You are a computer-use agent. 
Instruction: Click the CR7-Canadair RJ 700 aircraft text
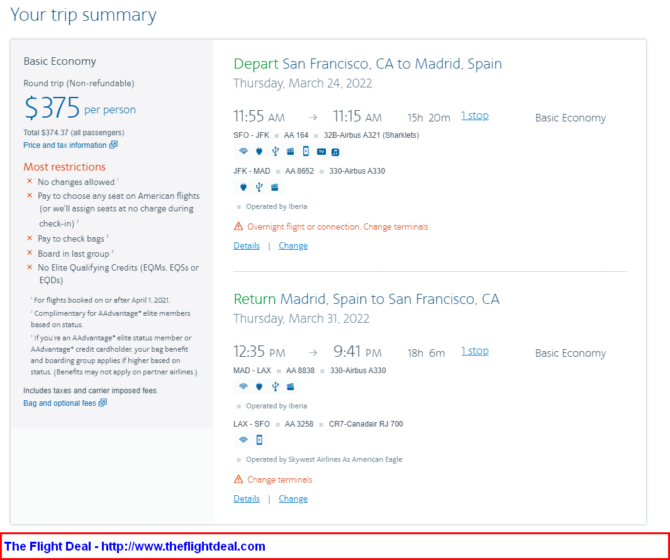click(366, 424)
